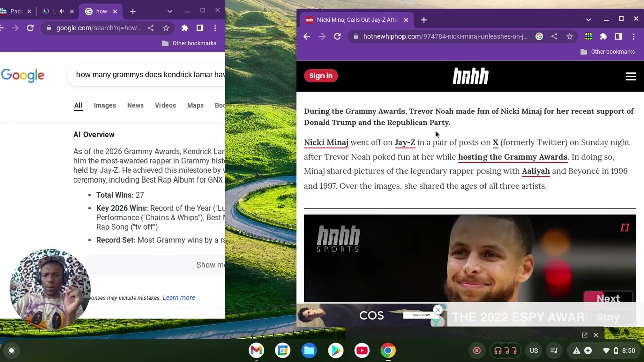Bookmark the Google search page with the star
Image resolution: width=644 pixels, height=362 pixels.
click(166, 28)
